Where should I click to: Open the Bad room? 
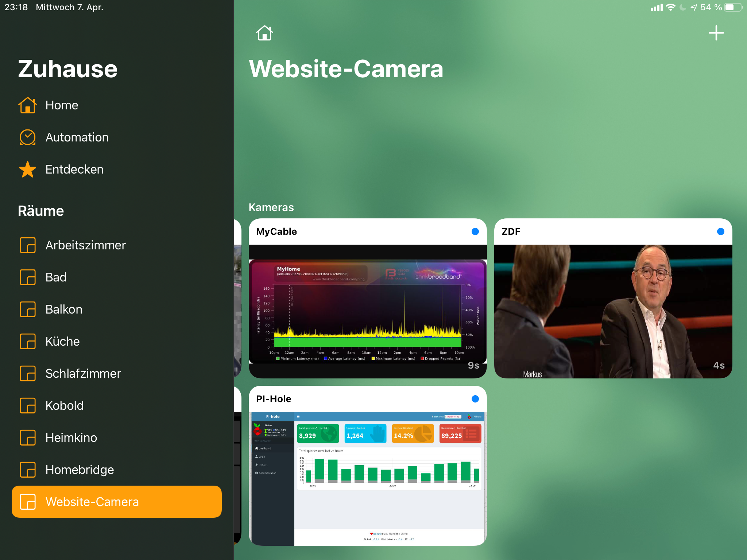point(56,277)
